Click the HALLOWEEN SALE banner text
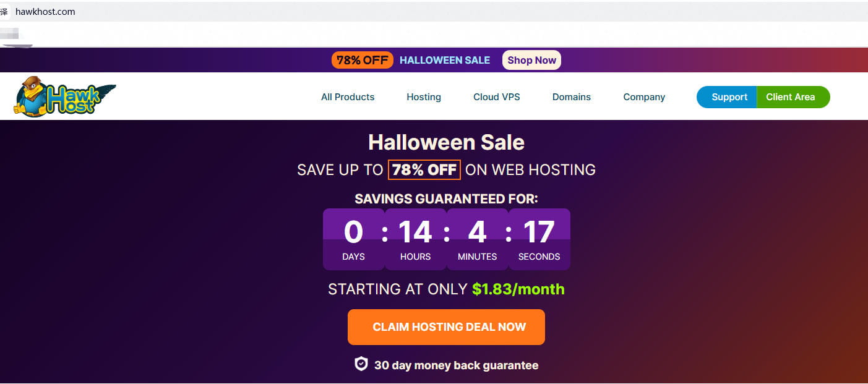 445,60
